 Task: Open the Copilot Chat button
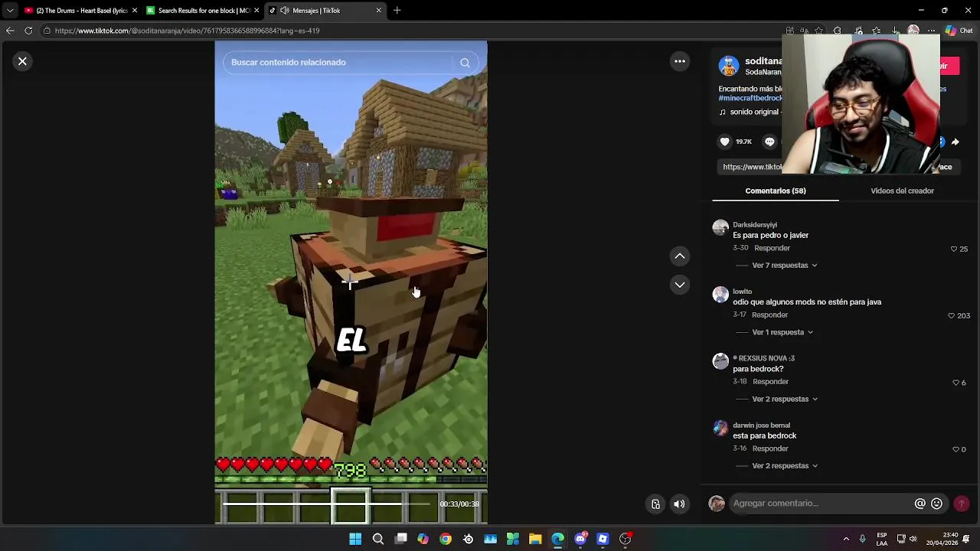(x=959, y=31)
